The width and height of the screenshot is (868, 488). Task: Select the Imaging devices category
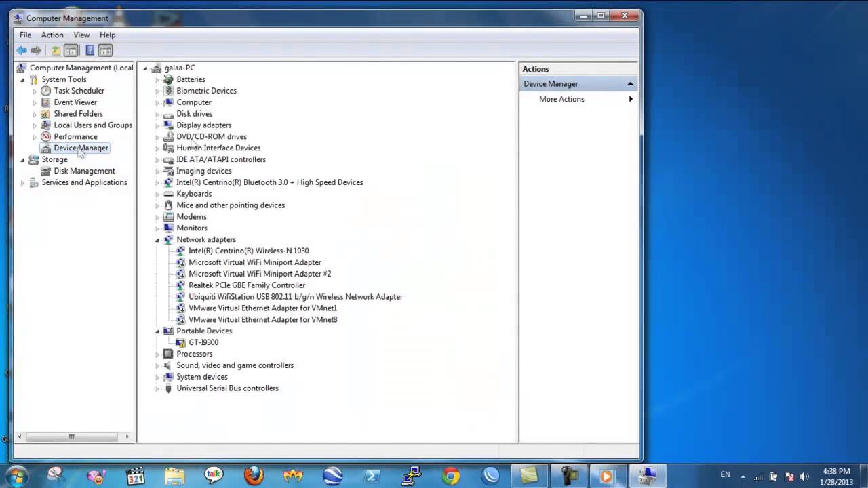point(203,171)
